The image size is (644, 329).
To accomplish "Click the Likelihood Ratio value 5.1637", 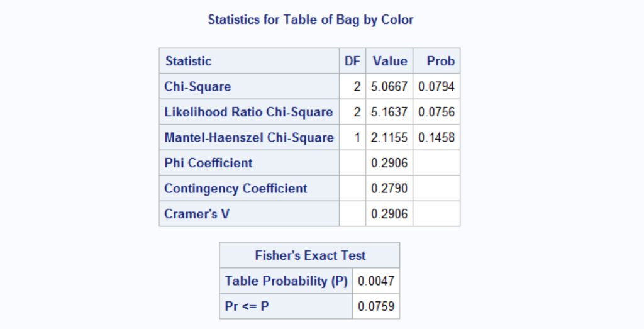I will click(x=390, y=112).
